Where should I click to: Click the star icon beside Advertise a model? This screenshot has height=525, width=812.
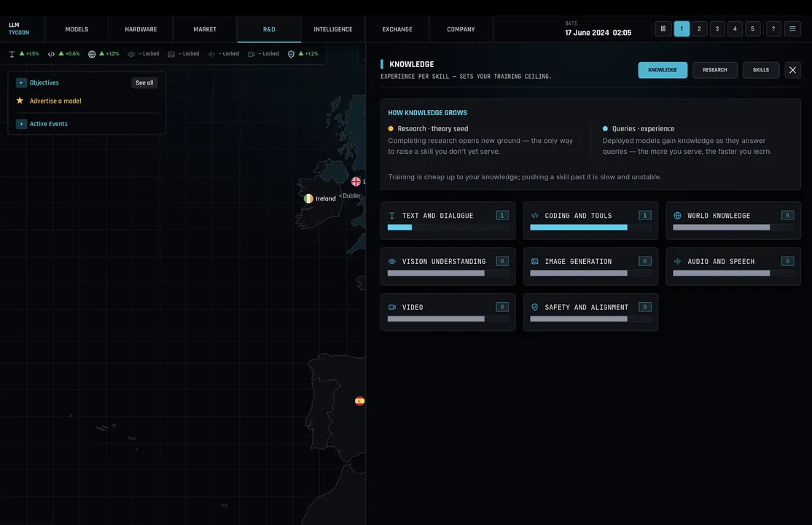pos(20,101)
